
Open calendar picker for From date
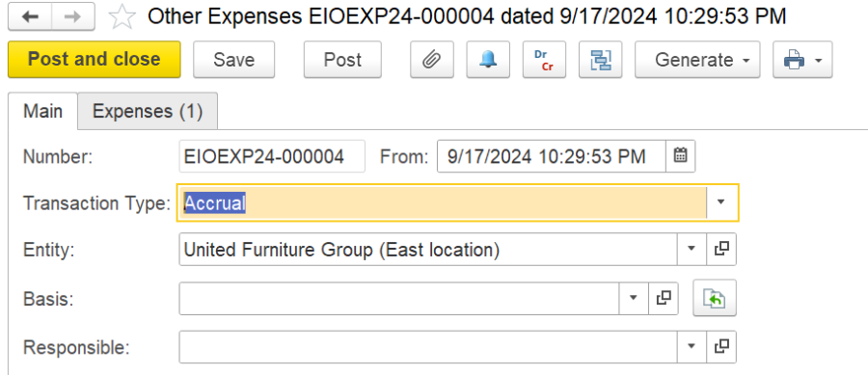click(x=680, y=156)
